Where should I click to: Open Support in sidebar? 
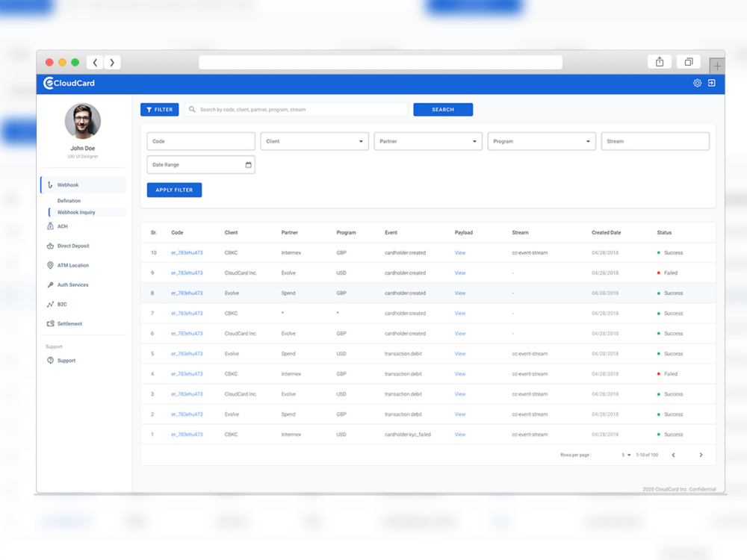(66, 361)
